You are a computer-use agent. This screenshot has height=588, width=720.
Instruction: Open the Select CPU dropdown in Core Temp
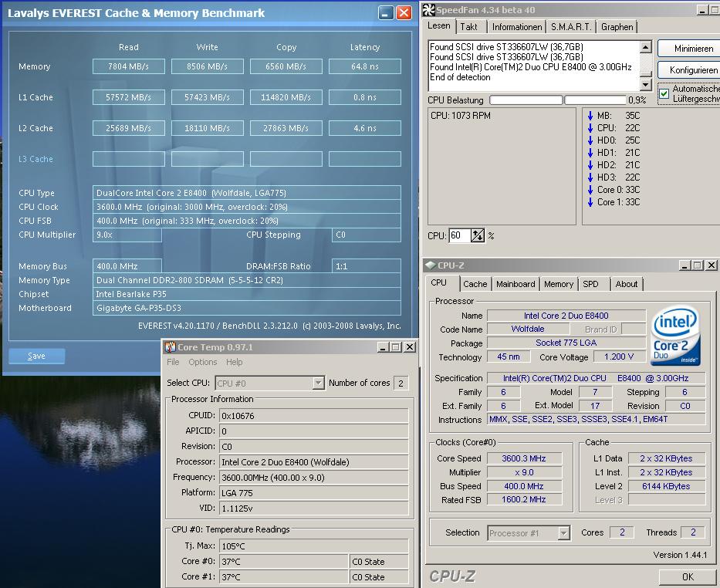pos(318,384)
